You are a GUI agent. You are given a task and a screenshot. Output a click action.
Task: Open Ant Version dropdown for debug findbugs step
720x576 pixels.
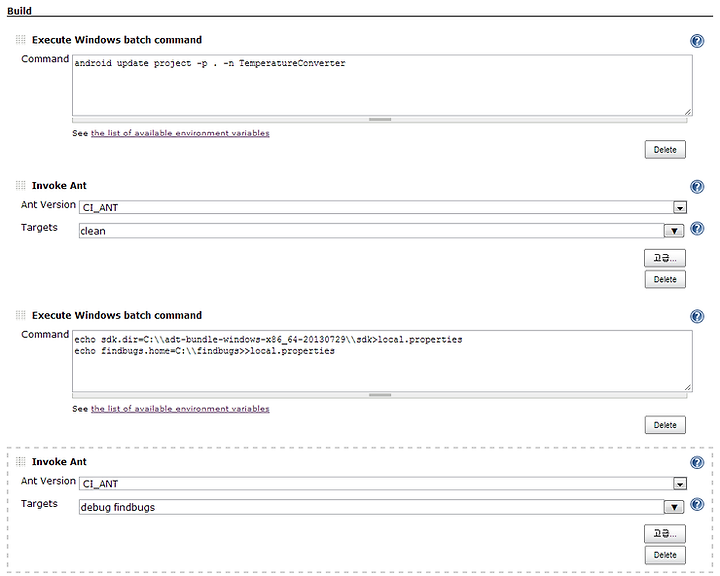coord(680,484)
